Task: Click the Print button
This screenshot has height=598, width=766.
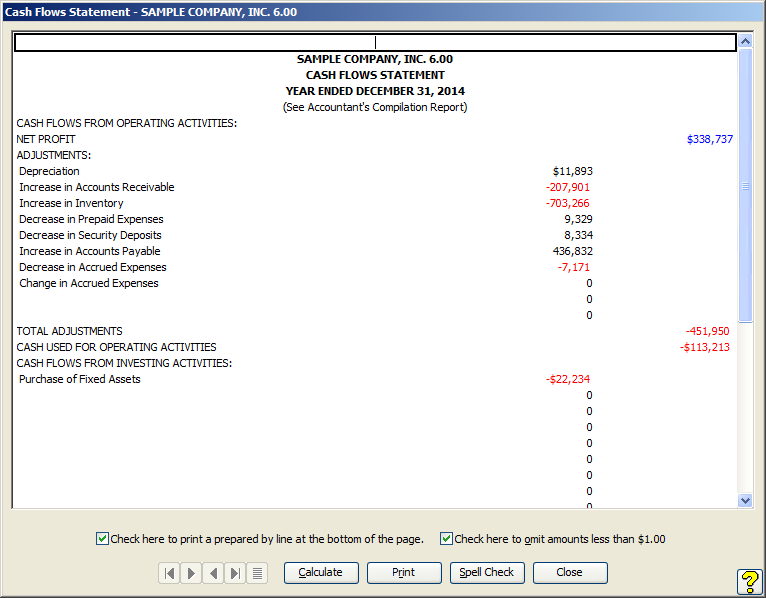Action: [x=404, y=573]
